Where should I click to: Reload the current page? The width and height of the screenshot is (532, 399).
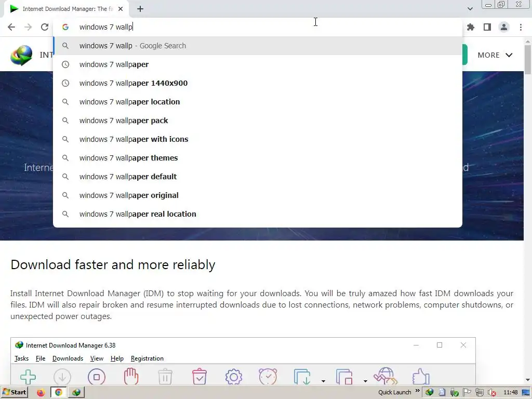tap(45, 27)
